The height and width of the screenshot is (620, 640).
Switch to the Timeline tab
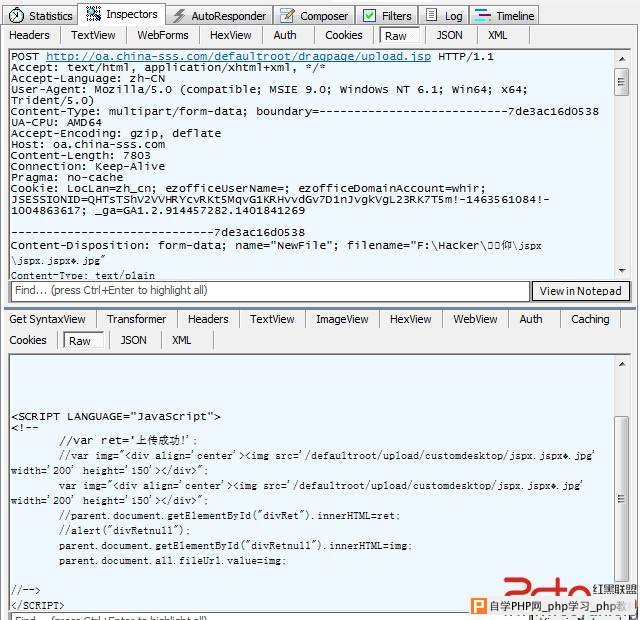click(504, 16)
